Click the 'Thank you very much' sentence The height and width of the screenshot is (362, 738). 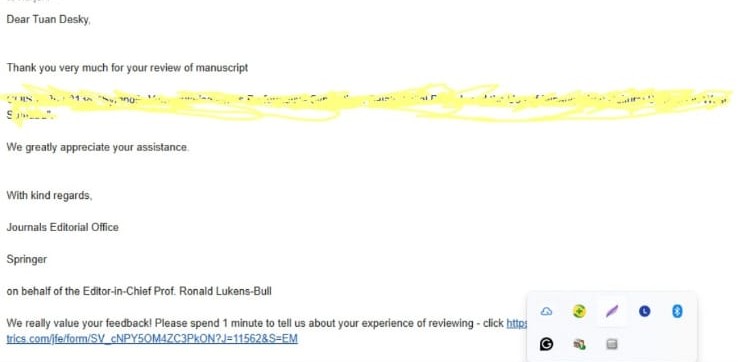coord(127,68)
